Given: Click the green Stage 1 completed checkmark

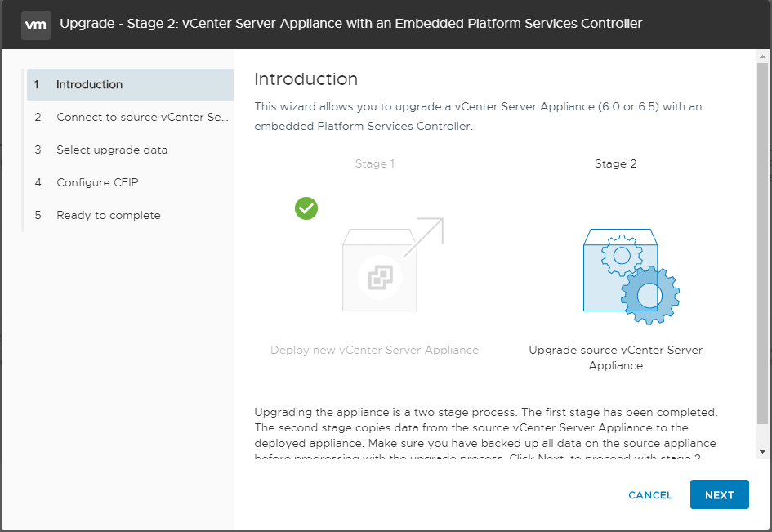Looking at the screenshot, I should tap(306, 208).
